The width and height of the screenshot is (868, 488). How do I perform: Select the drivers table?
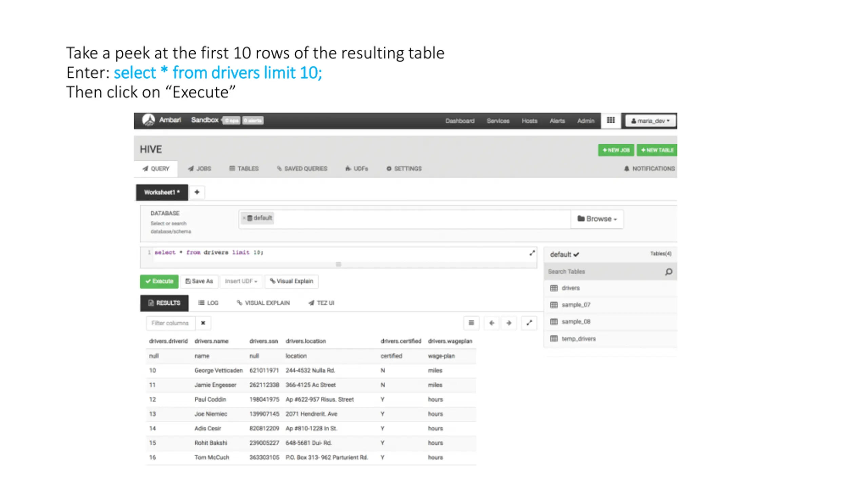[610, 288]
